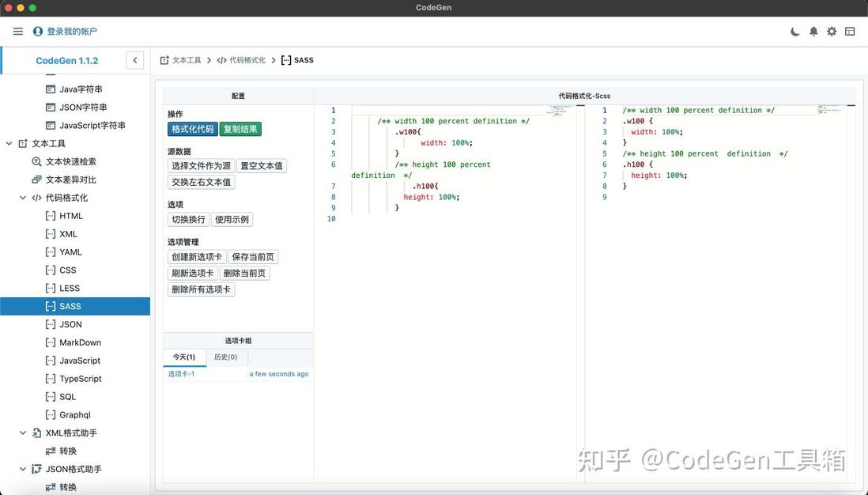Image resolution: width=868 pixels, height=495 pixels.
Task: Click the SQL formatter icon
Action: [51, 397]
